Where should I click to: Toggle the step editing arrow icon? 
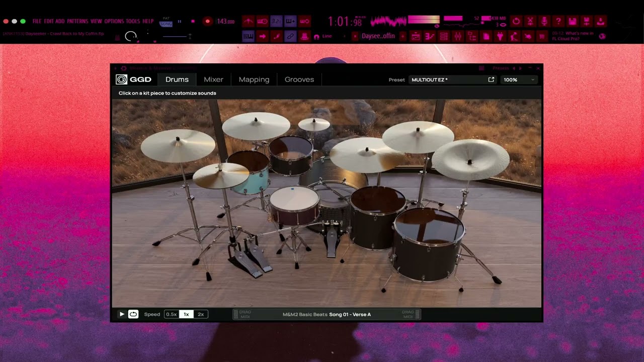click(262, 36)
